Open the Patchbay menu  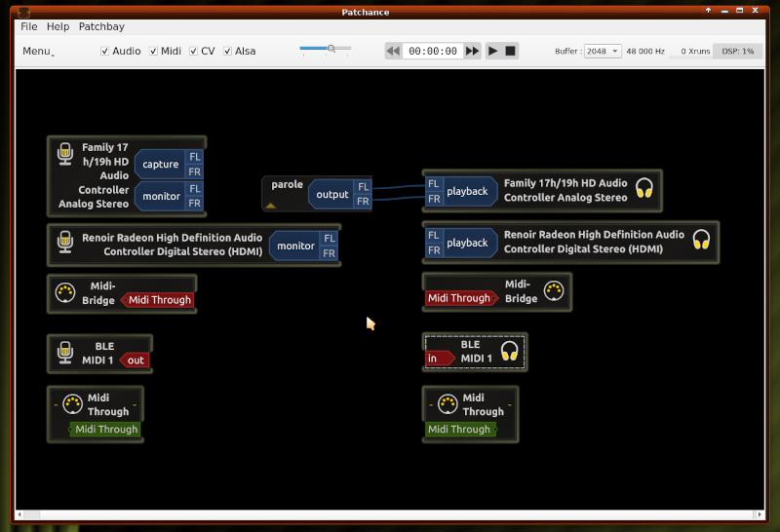(101, 27)
